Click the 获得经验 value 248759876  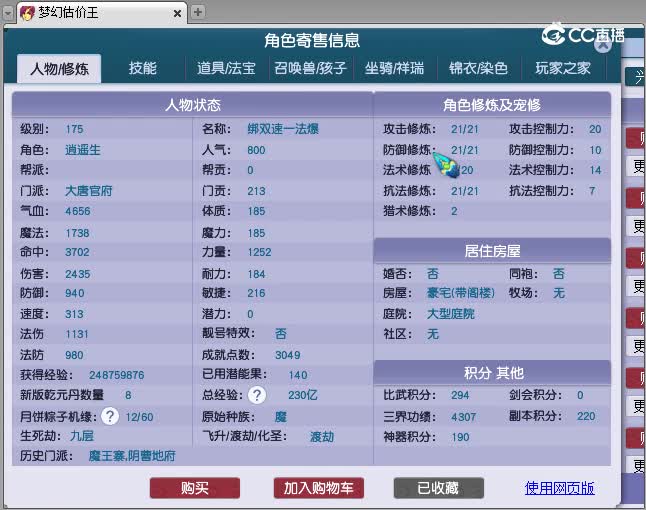pyautogui.click(x=117, y=375)
